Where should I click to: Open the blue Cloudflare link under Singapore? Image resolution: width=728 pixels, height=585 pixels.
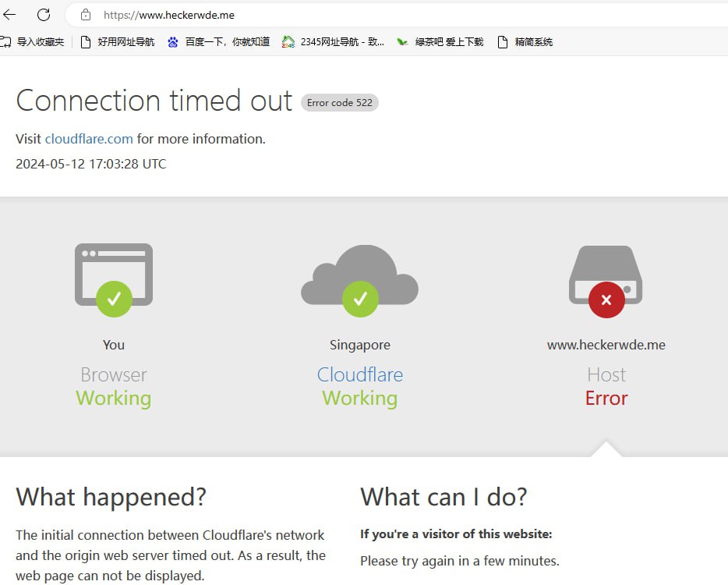tap(360, 374)
